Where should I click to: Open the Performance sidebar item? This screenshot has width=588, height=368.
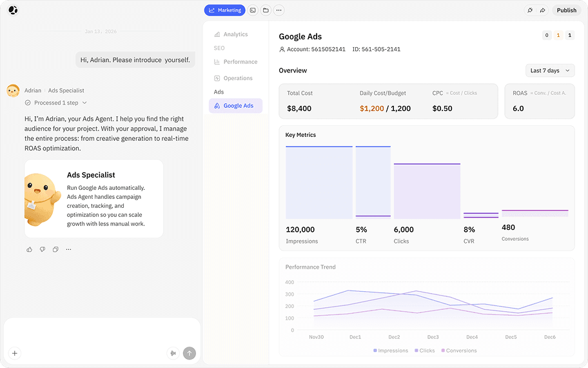[235, 61]
